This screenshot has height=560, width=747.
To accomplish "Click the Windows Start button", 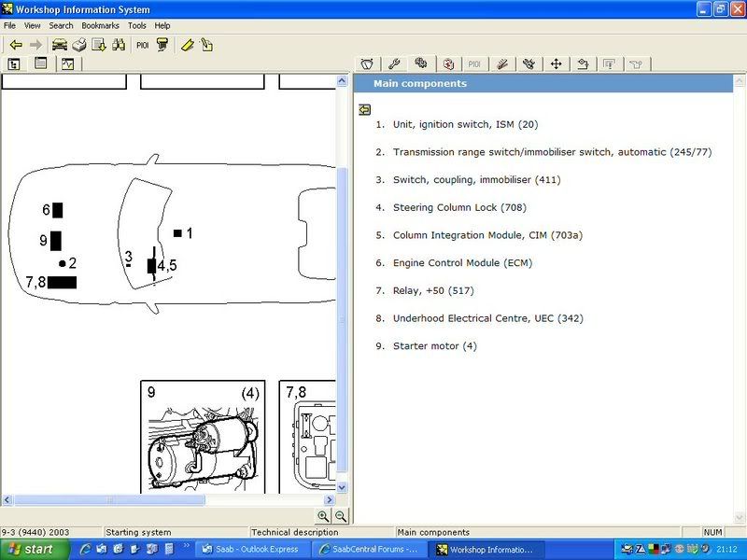I will 29,549.
